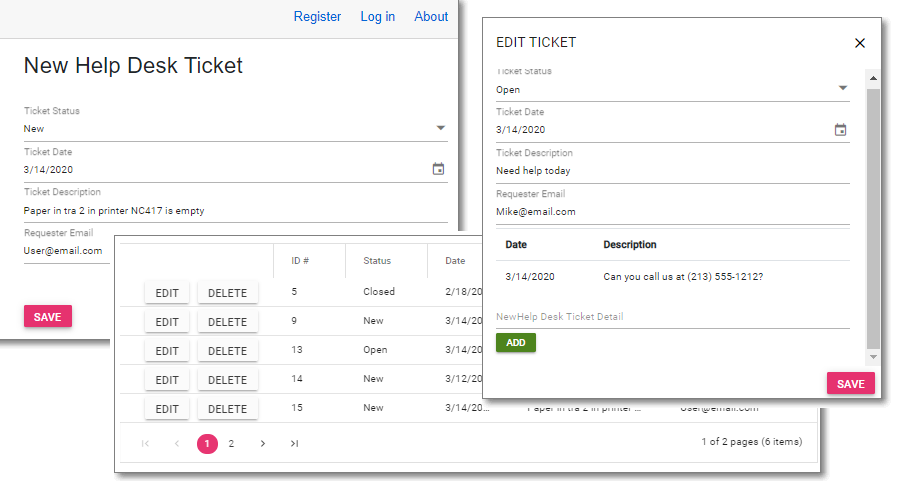Close the Edit Ticket dialog
This screenshot has width=900, height=491.
[x=859, y=43]
